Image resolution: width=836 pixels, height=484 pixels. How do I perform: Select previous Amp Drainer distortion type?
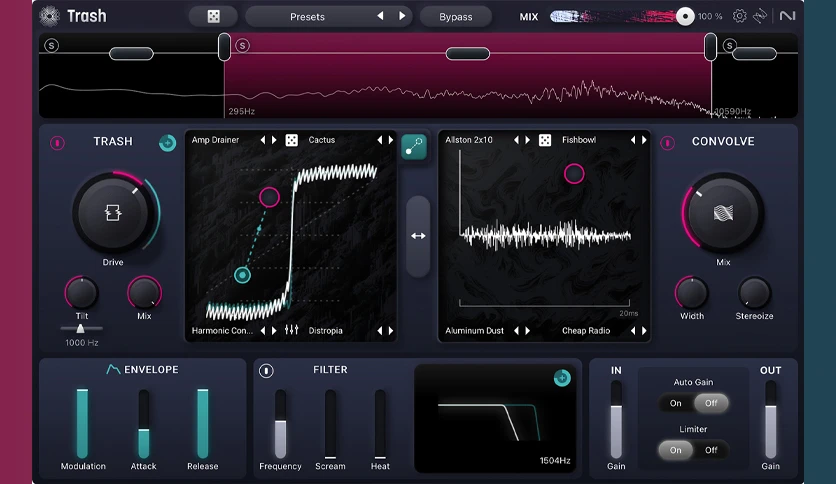pos(262,140)
